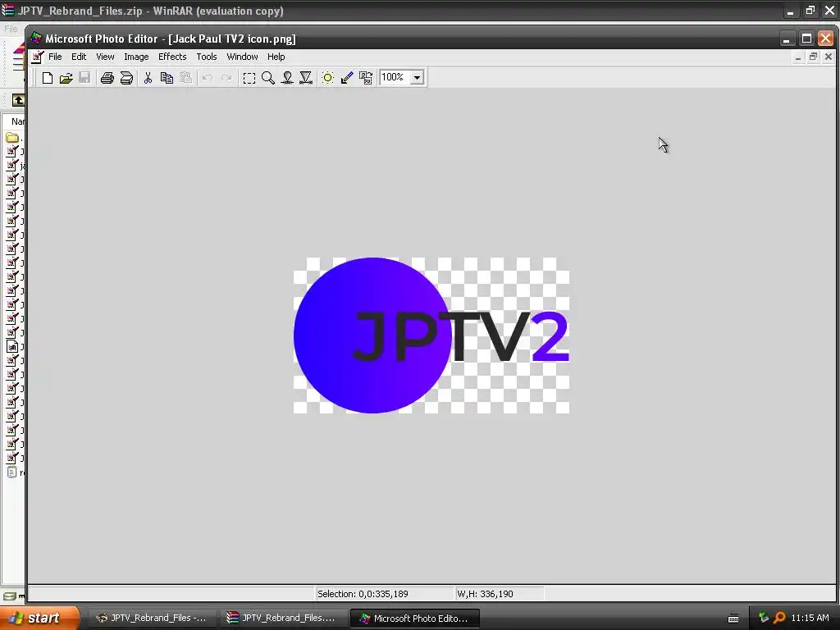Open the View menu
The image size is (840, 630).
click(x=105, y=57)
